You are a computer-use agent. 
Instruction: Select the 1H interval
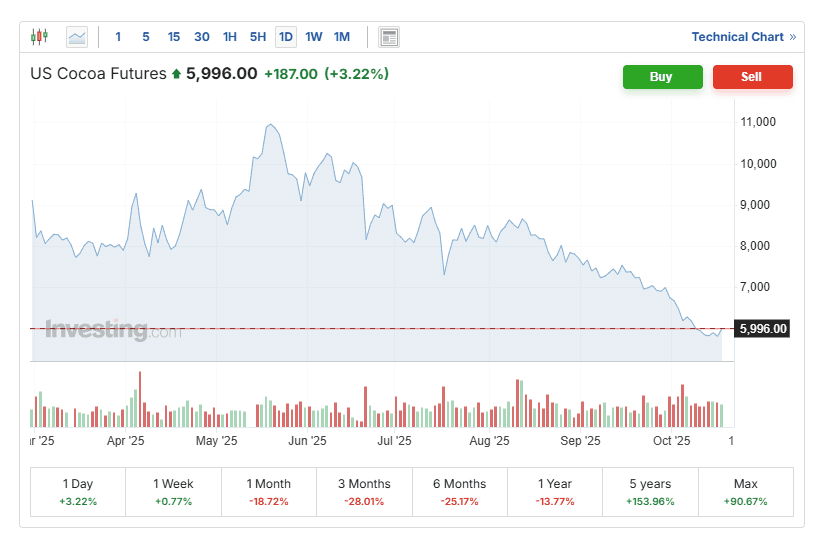(x=229, y=37)
